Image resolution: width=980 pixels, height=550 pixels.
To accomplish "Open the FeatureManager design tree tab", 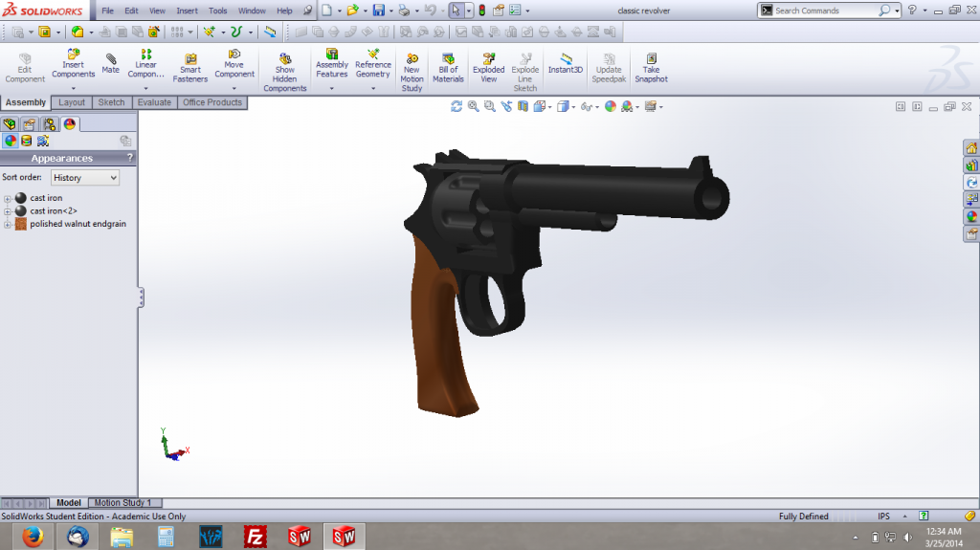I will coord(10,123).
